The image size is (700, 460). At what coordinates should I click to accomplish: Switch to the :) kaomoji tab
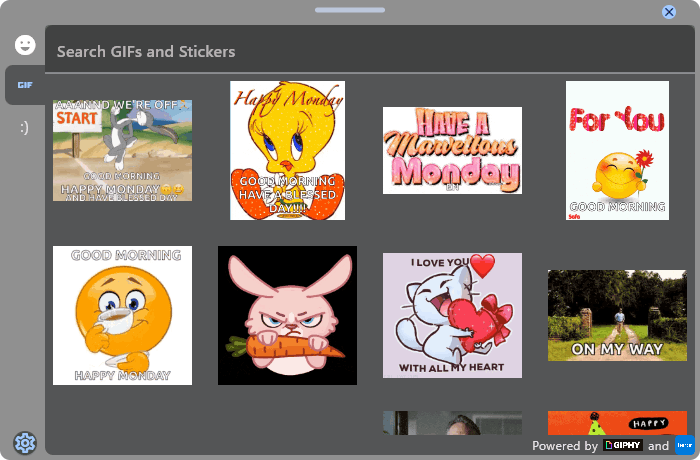[25, 128]
